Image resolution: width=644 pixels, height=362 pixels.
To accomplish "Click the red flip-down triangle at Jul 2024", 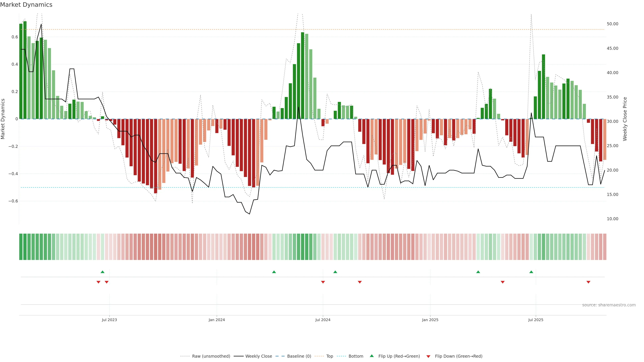I will point(323,282).
